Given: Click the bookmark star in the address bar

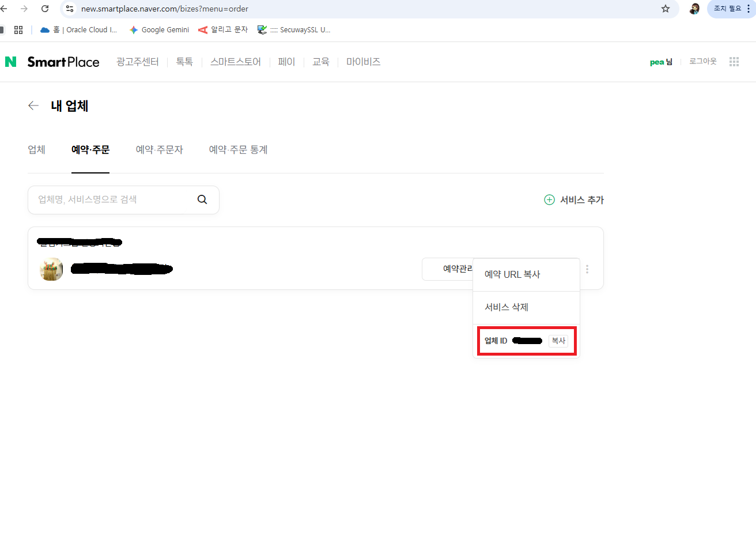Looking at the screenshot, I should tap(666, 9).
